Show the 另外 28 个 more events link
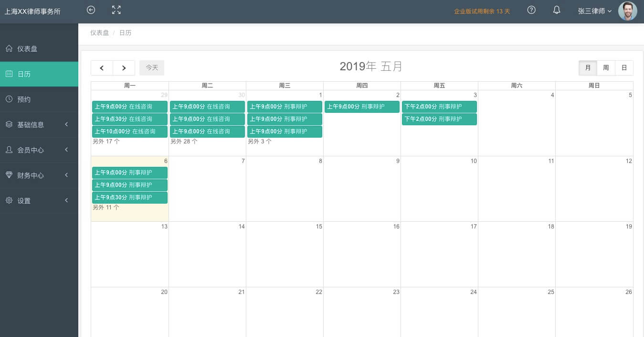This screenshot has height=337, width=644. [184, 141]
